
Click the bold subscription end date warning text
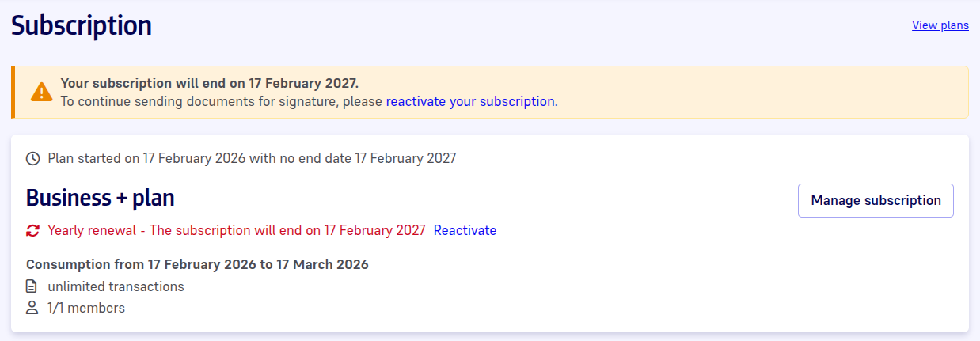209,83
